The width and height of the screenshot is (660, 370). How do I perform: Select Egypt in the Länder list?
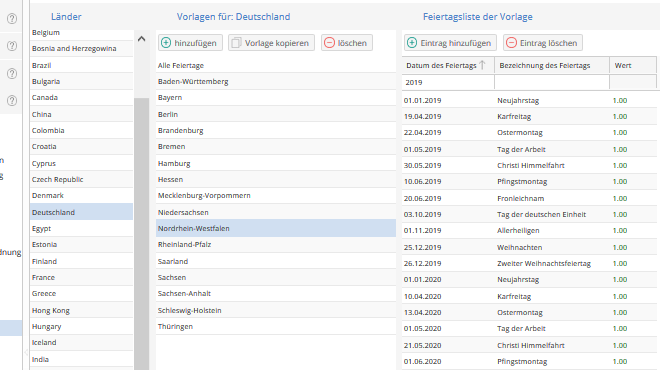tap(82, 228)
